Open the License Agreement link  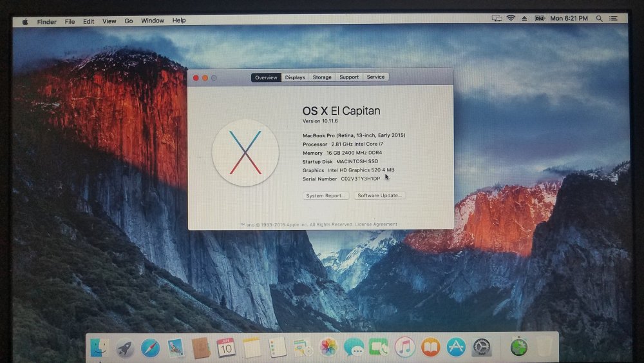(376, 224)
